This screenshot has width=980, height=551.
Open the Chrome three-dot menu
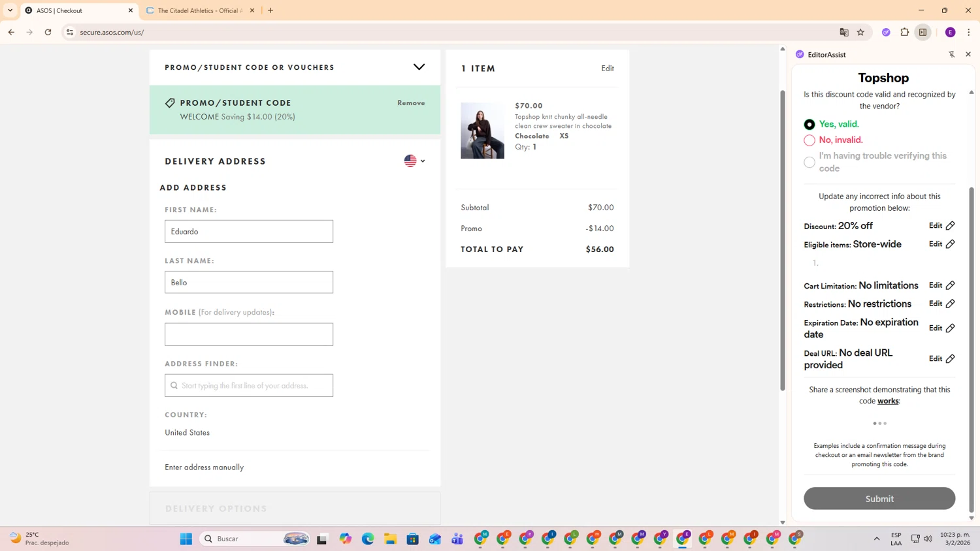click(x=969, y=32)
